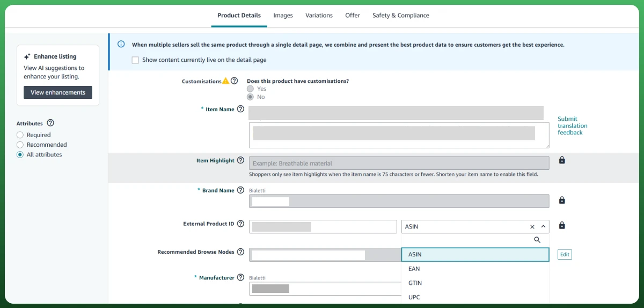Switch to the Safety & Compliance tab

tap(401, 16)
